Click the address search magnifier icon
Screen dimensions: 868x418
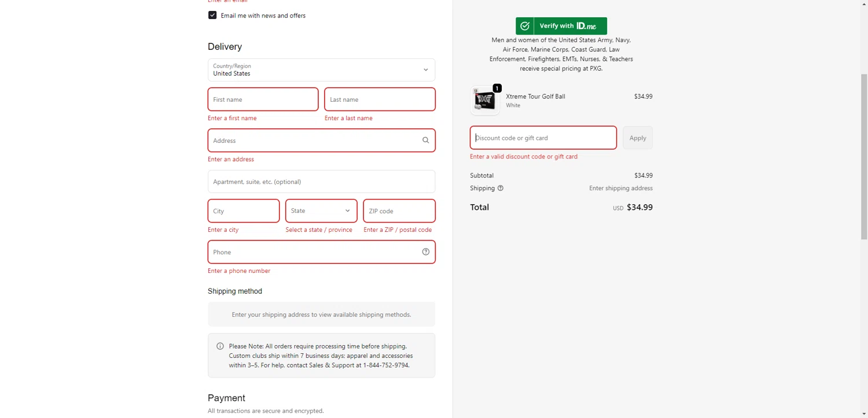425,140
